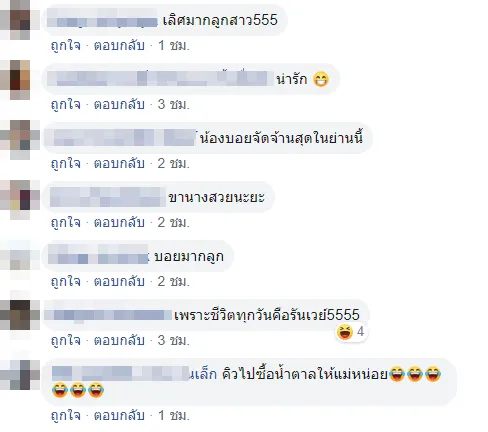Image resolution: width=488 pixels, height=432 pixels.
Task: Open blurred commenter name before บอยมากลูก
Action: point(98,254)
